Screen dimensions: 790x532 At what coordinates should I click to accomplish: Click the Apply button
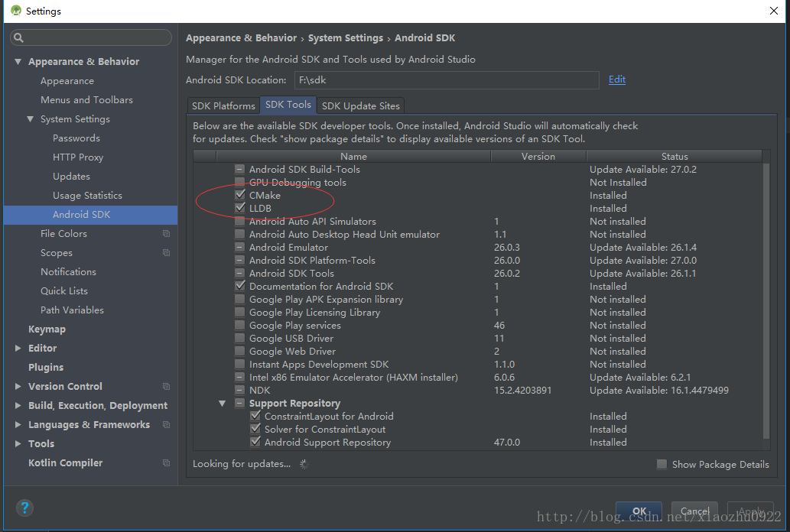point(751,511)
